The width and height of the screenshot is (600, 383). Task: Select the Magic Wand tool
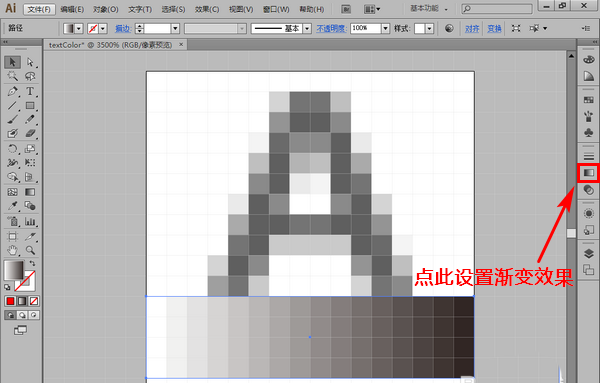12,76
